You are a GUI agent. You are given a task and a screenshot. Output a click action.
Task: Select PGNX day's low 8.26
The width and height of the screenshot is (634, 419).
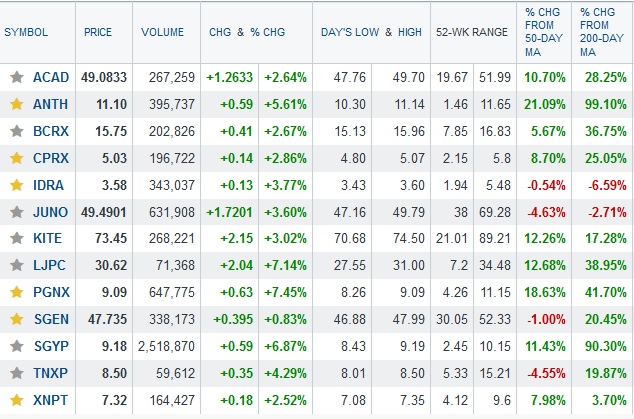click(x=353, y=292)
